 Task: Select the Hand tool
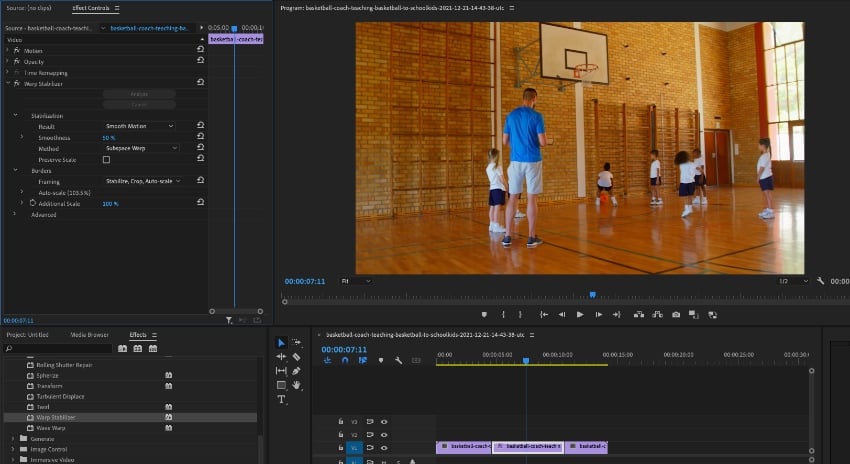[296, 385]
